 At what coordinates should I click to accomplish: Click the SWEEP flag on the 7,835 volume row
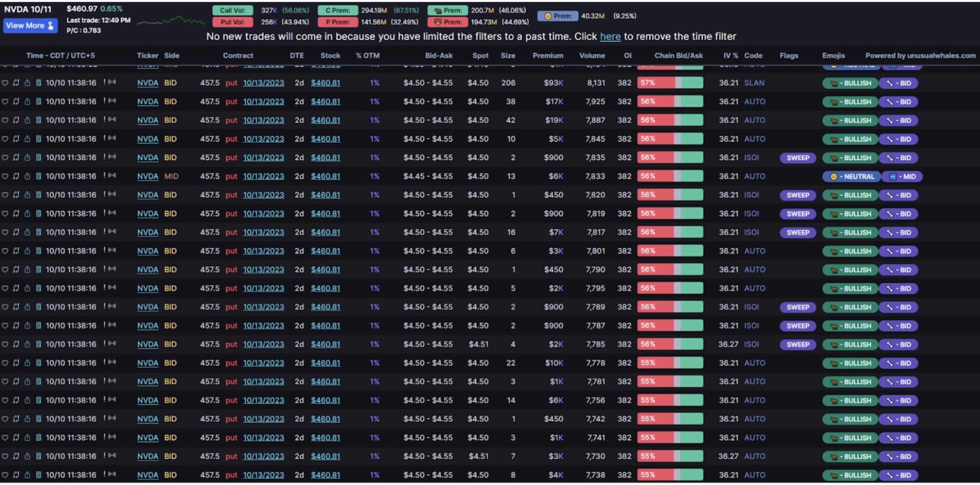798,158
